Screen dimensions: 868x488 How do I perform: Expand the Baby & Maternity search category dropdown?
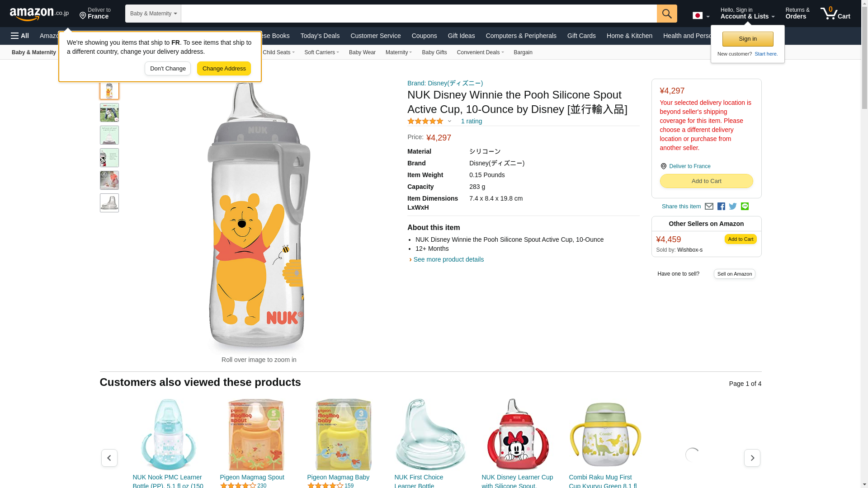pos(153,14)
